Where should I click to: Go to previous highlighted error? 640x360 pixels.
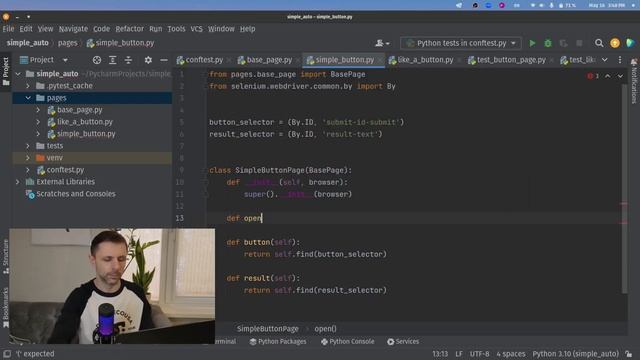coord(607,76)
